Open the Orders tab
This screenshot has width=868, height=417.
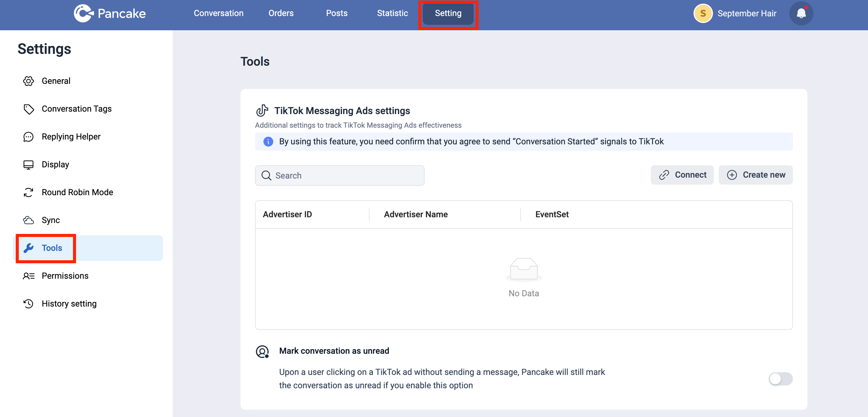[281, 13]
